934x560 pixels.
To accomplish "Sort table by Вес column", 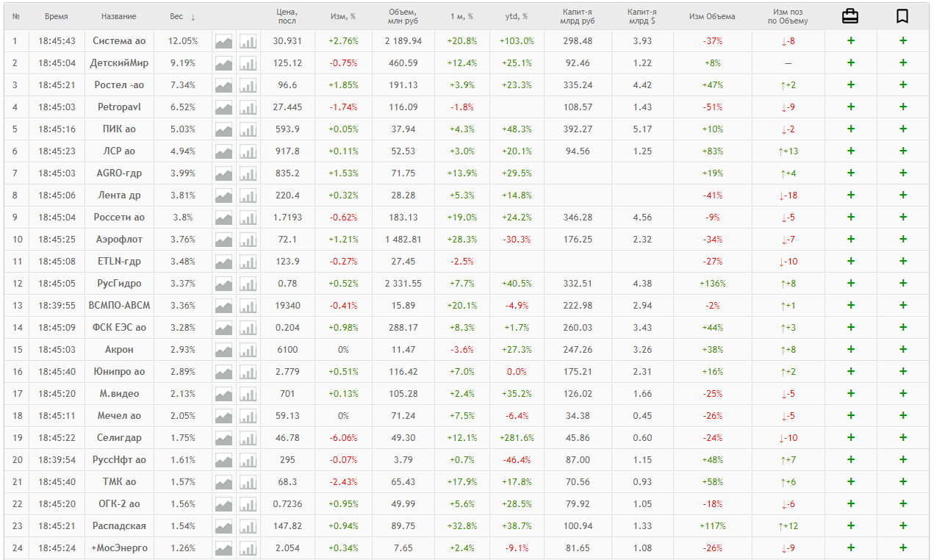I will pyautogui.click(x=182, y=16).
